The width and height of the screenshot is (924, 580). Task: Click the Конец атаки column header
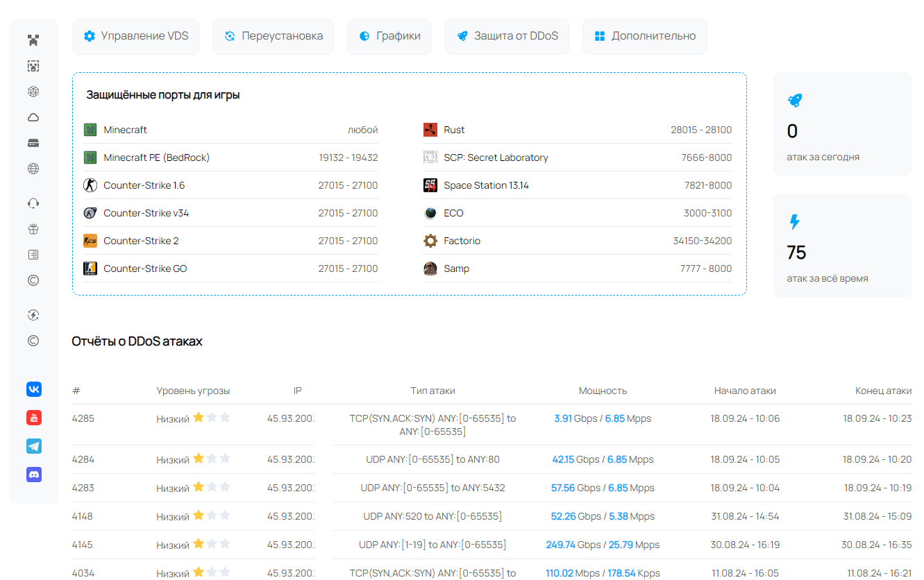tap(883, 391)
